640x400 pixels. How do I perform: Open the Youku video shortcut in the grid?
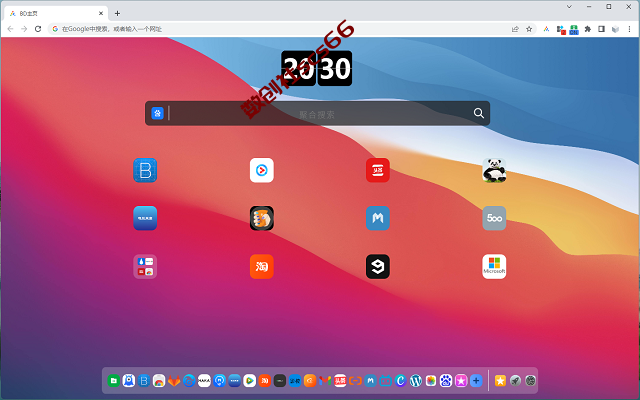pyautogui.click(x=262, y=170)
